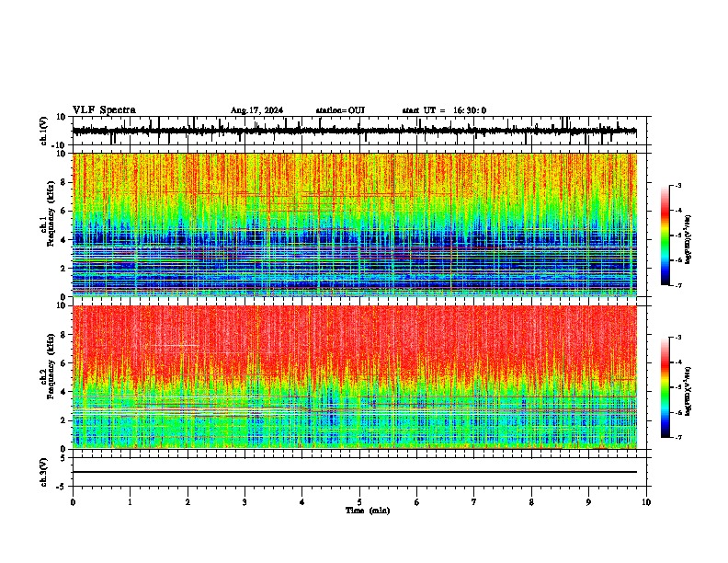
Task: Click the time axis end label "10"
Action: click(x=646, y=502)
